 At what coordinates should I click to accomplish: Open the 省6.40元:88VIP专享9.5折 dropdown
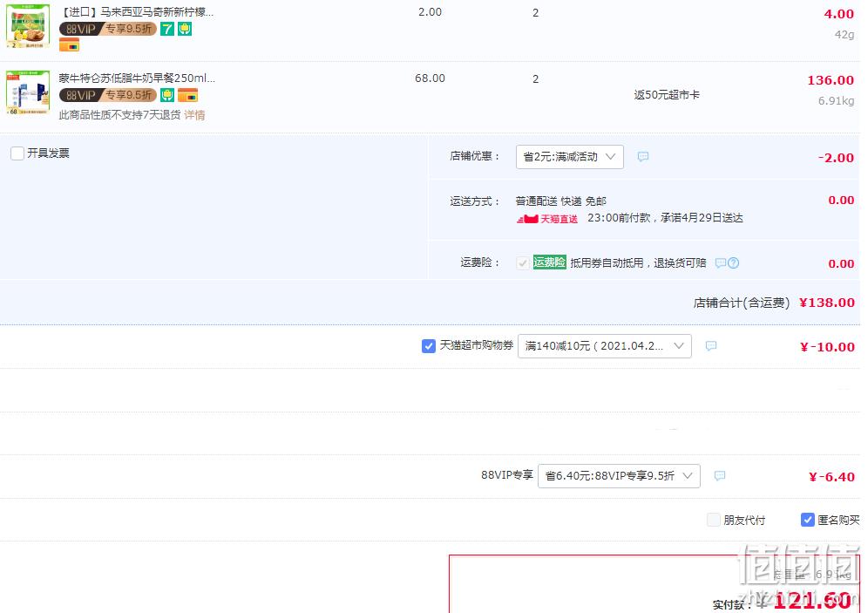click(x=619, y=476)
